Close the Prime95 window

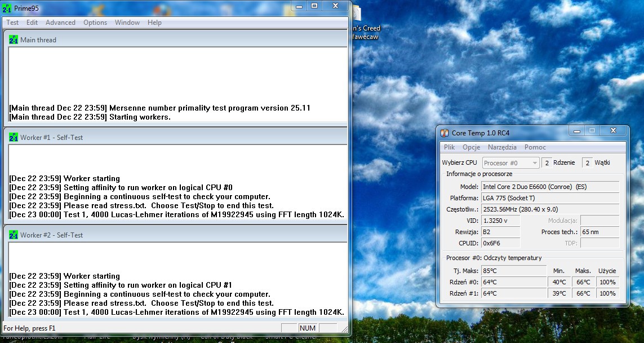click(x=336, y=6)
